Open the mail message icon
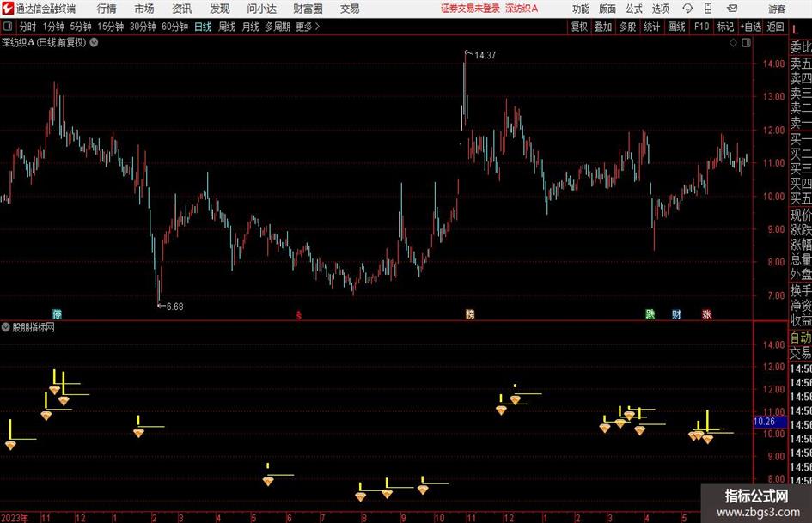812x523 pixels. [x=732, y=9]
